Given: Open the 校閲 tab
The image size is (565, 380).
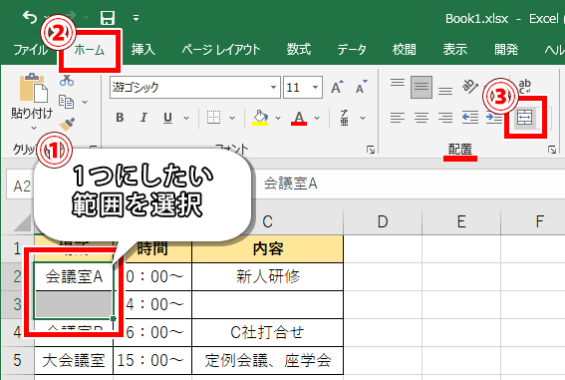Looking at the screenshot, I should coord(404,49).
